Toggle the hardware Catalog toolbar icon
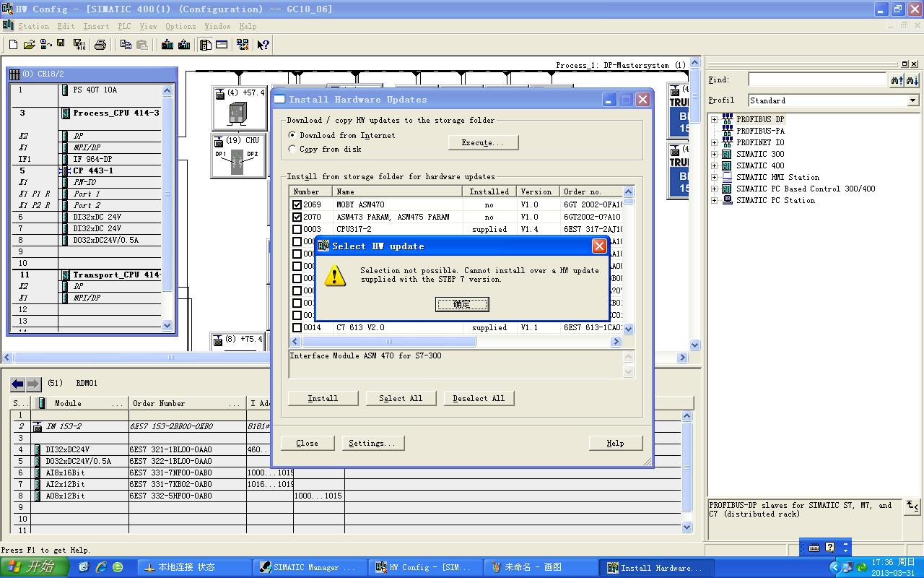 [x=206, y=45]
